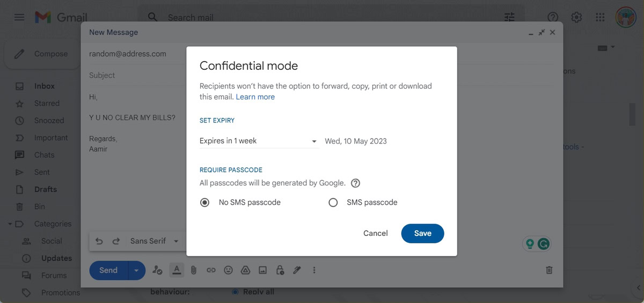The height and width of the screenshot is (303, 644).
Task: Toggle the formatting options text icon
Action: tap(176, 270)
